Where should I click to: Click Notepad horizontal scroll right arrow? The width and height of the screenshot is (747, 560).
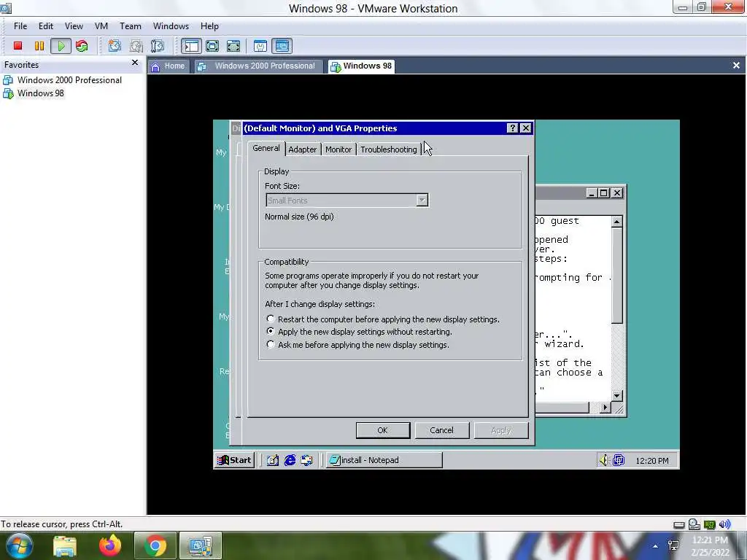pos(605,408)
